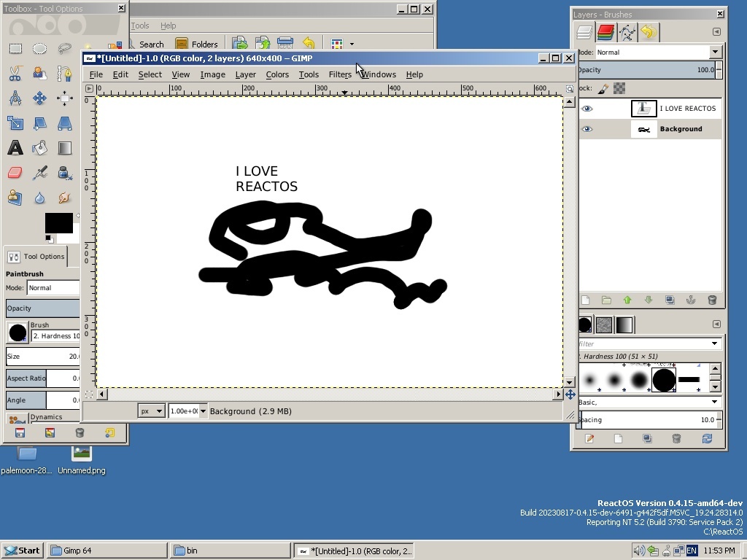Select the Smudge finger tool
Image resolution: width=747 pixels, height=560 pixels.
[64, 197]
